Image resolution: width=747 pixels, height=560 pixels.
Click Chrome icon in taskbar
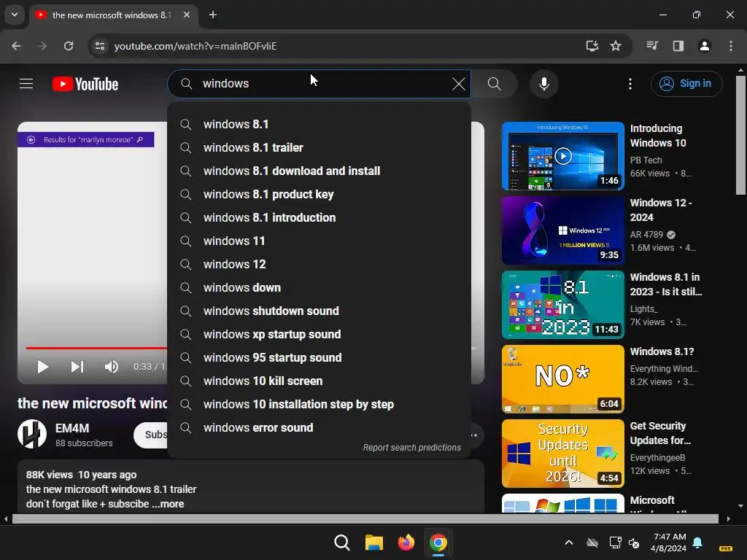438,542
